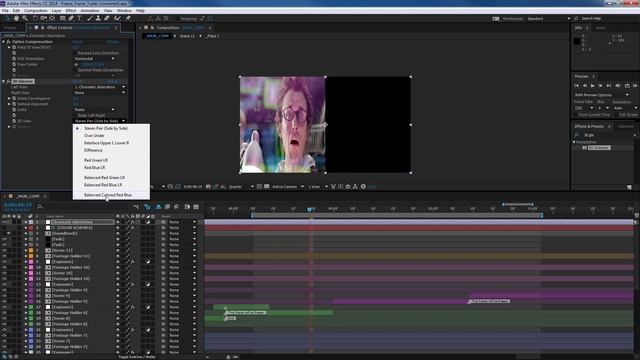Select the Rotation tool
Viewport: 640px width, 360px height.
pos(36,18)
